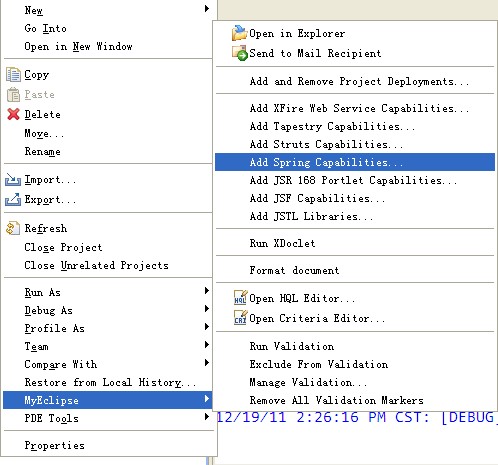Click Restore from Local History entry
498x465 pixels.
tap(109, 382)
